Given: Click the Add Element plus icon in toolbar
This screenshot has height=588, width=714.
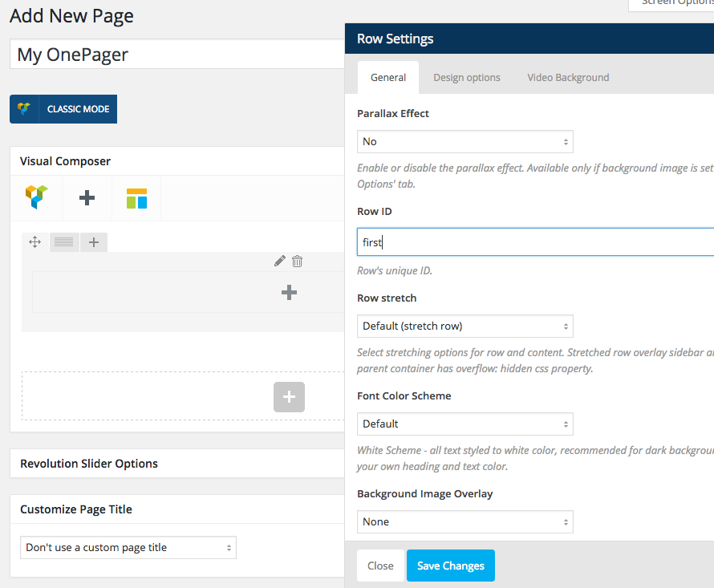Looking at the screenshot, I should click(x=87, y=197).
